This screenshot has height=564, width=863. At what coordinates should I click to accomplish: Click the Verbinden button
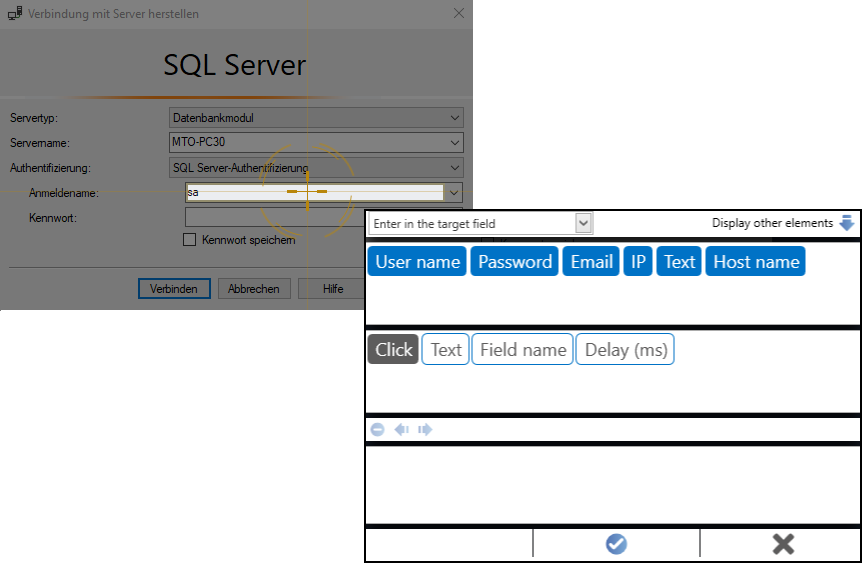tap(174, 289)
